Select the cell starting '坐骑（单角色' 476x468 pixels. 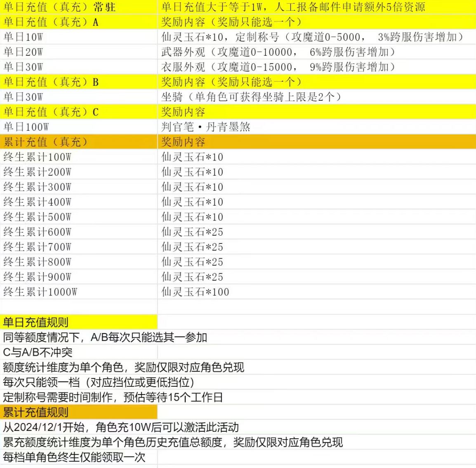coord(252,97)
